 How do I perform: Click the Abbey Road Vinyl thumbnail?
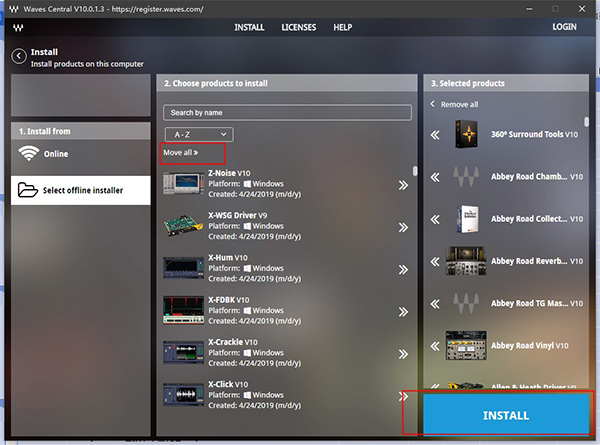coord(466,346)
